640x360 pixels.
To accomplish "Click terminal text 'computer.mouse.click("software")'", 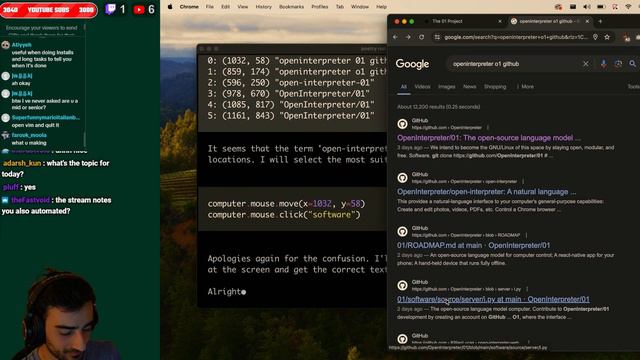I will 284,215.
